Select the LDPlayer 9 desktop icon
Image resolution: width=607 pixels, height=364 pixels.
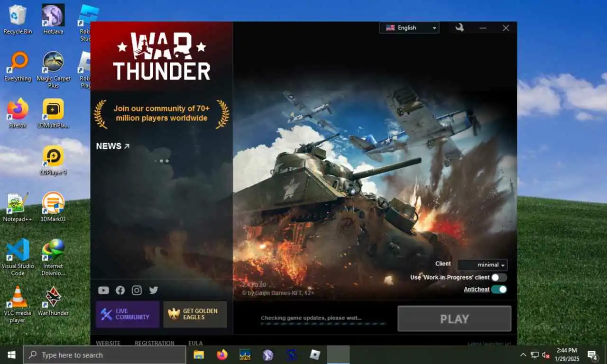[x=53, y=160]
